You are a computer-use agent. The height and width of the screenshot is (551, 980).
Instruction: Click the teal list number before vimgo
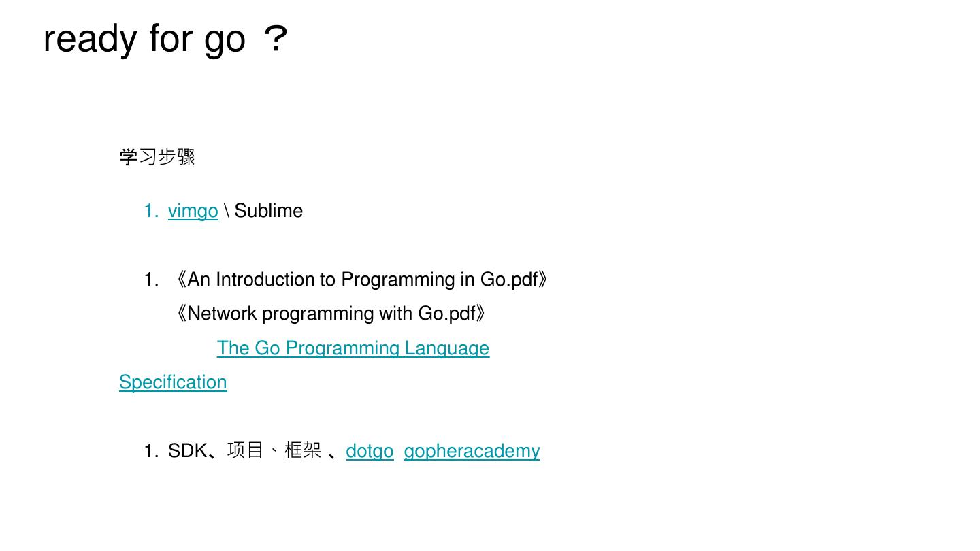coord(150,211)
